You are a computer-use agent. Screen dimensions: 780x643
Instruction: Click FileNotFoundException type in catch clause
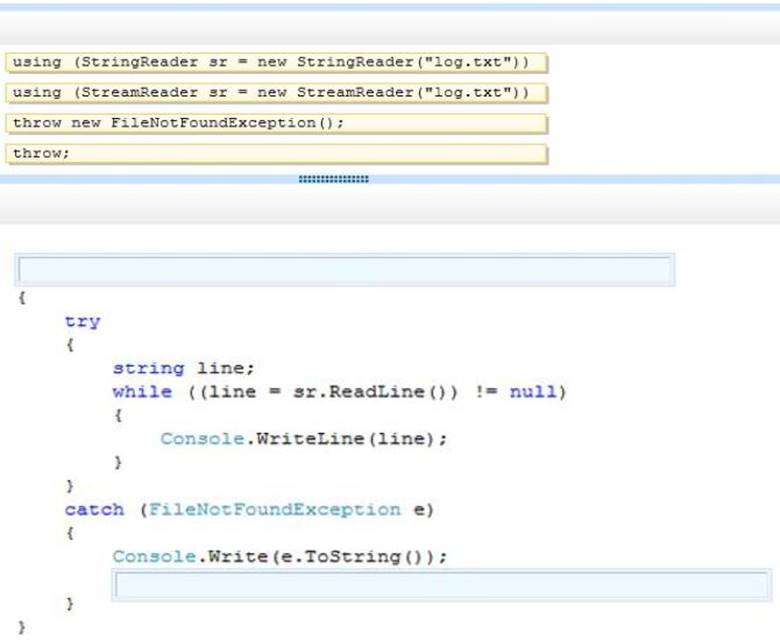(x=274, y=509)
